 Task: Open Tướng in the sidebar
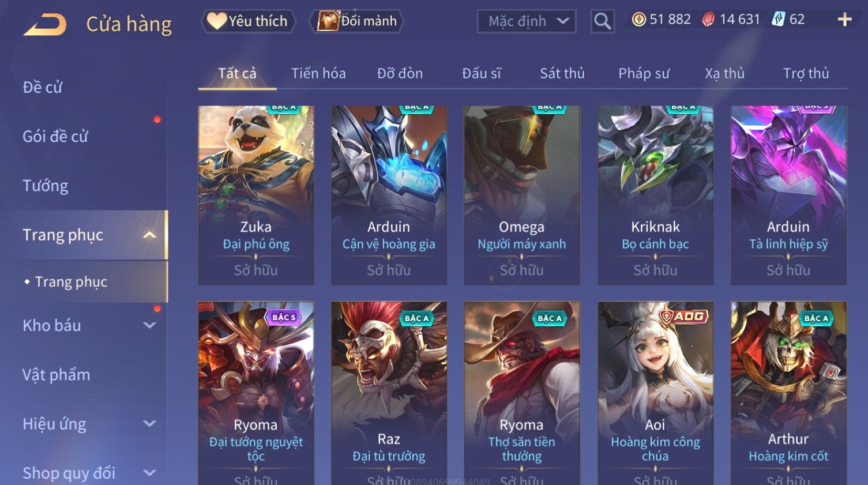pos(46,186)
